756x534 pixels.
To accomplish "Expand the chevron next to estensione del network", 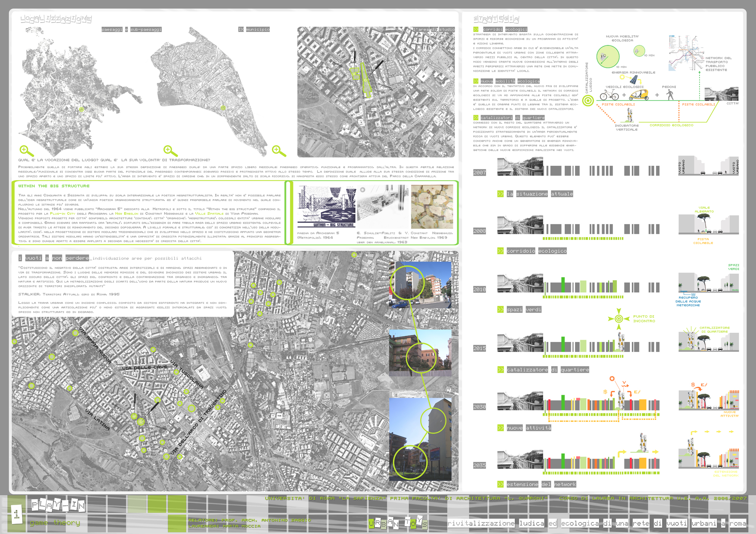I will click(x=500, y=484).
